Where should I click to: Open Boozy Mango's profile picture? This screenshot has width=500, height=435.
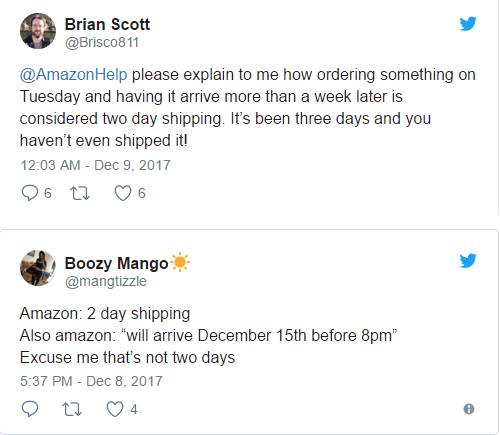tap(38, 268)
